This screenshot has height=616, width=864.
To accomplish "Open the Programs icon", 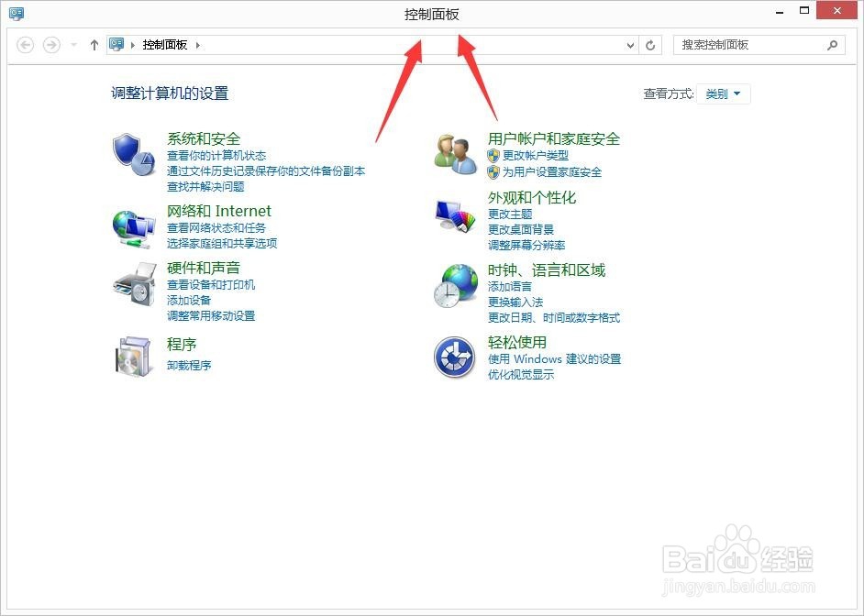I will pyautogui.click(x=135, y=357).
